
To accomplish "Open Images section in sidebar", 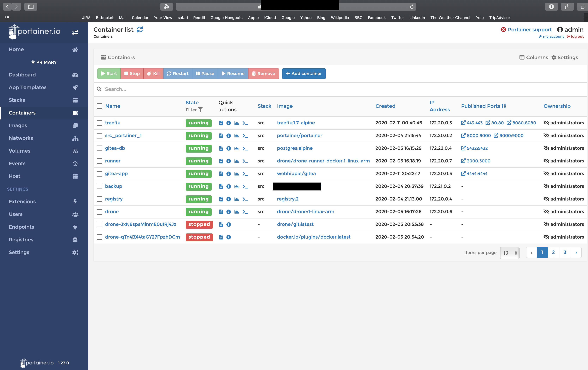I will pyautogui.click(x=44, y=126).
